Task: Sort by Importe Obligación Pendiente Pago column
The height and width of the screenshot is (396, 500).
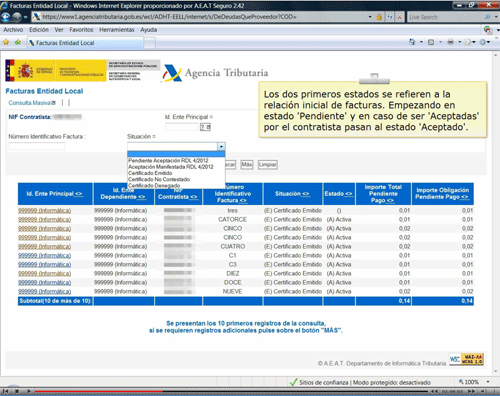Action: [465, 197]
